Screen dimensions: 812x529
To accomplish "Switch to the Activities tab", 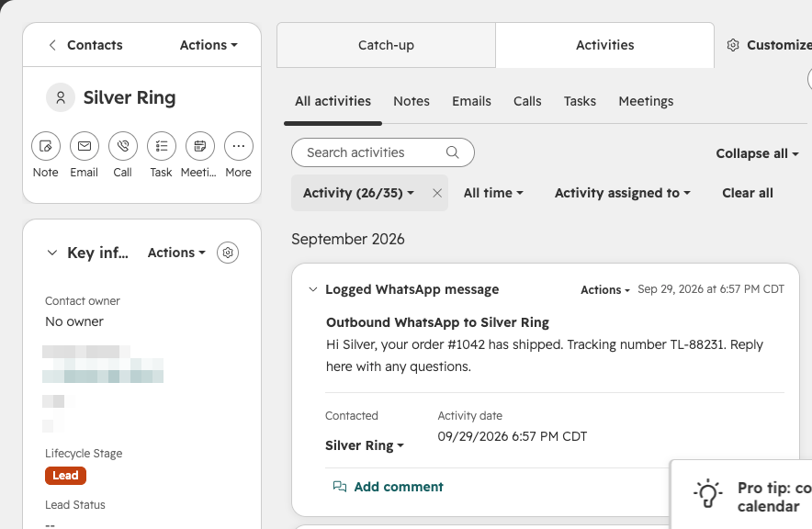I will pyautogui.click(x=604, y=45).
